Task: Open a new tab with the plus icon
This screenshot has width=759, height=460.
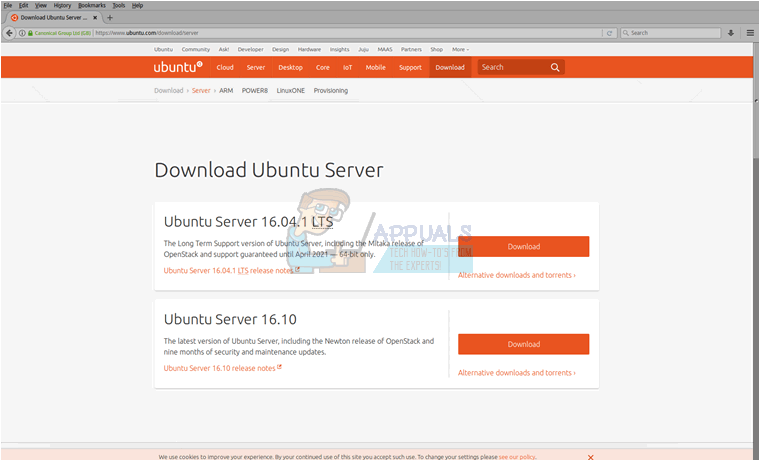Action: [x=110, y=17]
